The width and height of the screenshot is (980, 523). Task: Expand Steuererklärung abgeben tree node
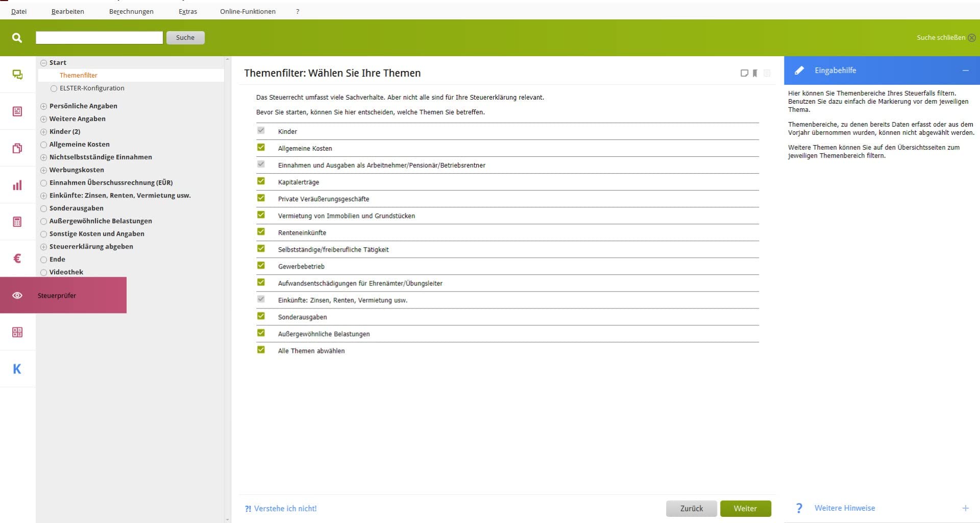[x=44, y=247]
